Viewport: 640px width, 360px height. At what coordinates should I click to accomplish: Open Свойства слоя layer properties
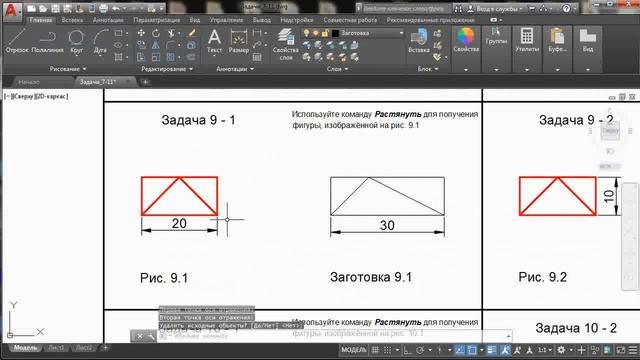click(x=286, y=44)
